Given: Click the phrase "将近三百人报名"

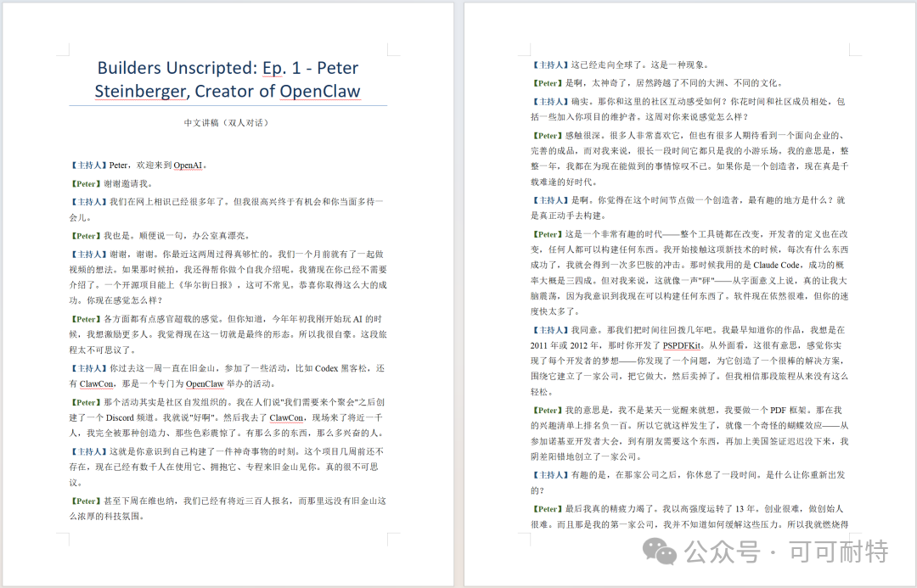Looking at the screenshot, I should click(258, 501).
